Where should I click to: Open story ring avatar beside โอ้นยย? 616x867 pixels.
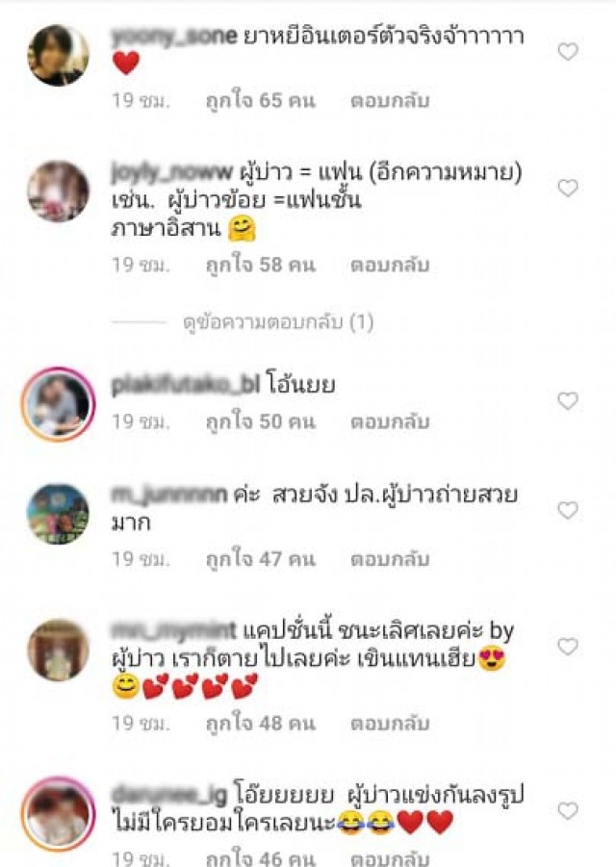click(x=58, y=404)
